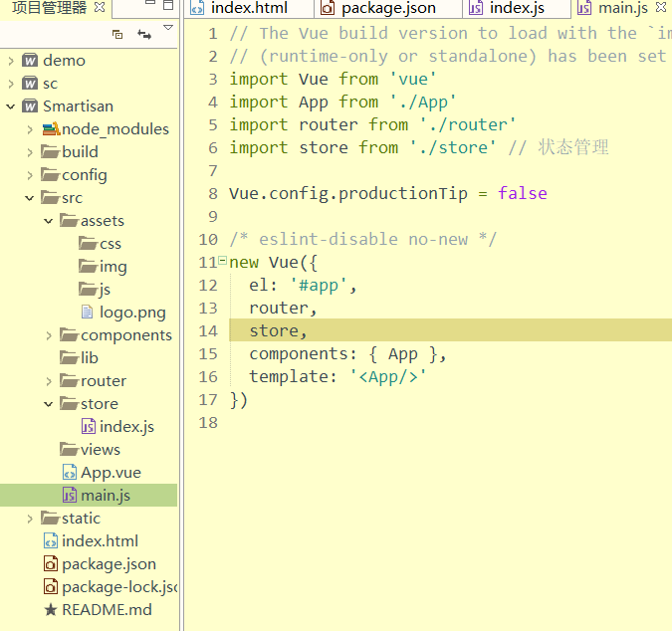Switch to the package.json editor tab
Viewport: 672px width, 631px height.
(x=388, y=8)
